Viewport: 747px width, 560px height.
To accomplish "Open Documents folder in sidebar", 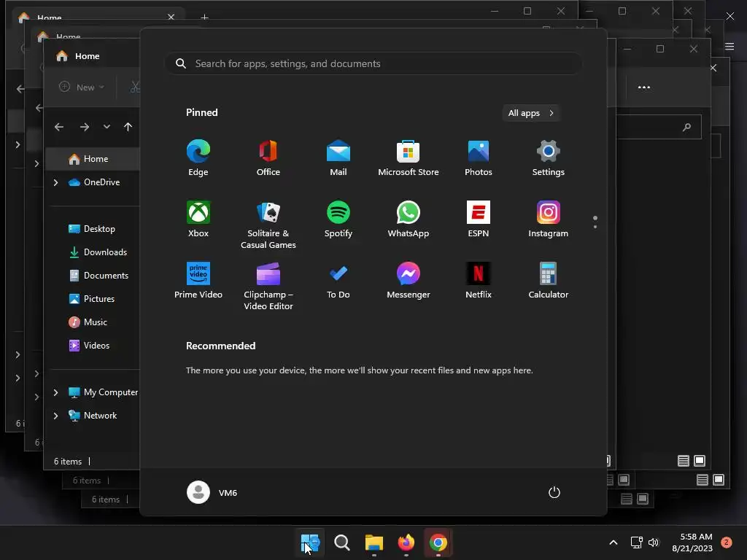I will (x=98, y=276).
